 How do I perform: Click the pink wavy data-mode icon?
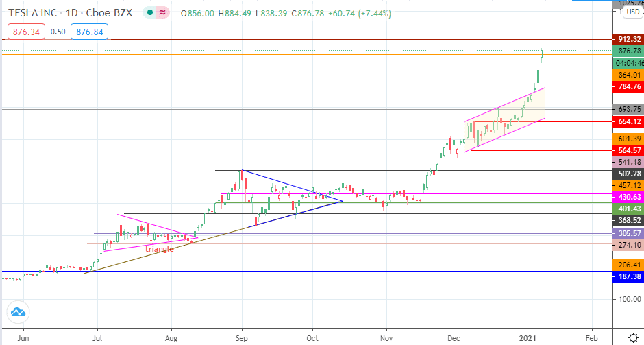162,13
